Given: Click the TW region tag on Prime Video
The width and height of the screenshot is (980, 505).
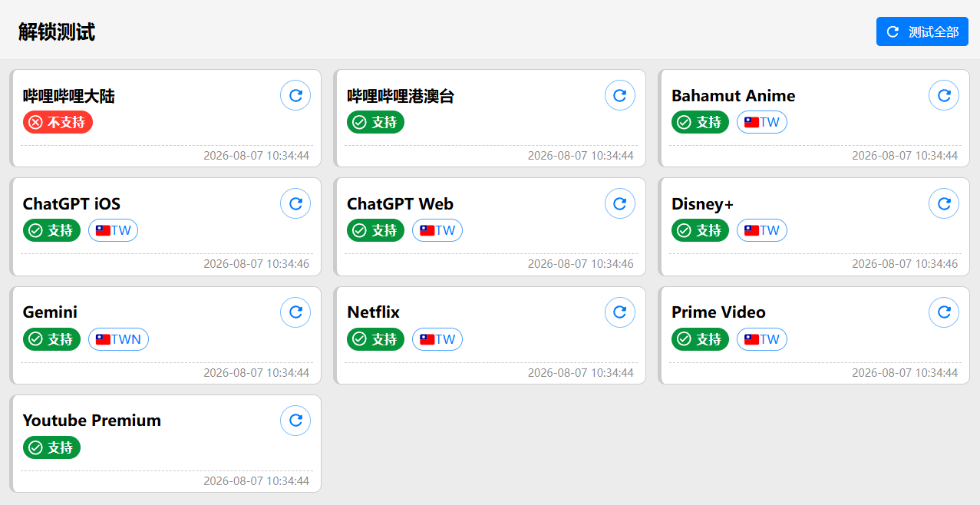Looking at the screenshot, I should (762, 339).
